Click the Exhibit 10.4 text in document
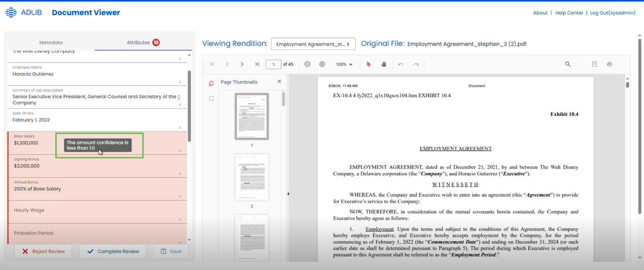Screen dimensions: 644x270 click(564, 114)
